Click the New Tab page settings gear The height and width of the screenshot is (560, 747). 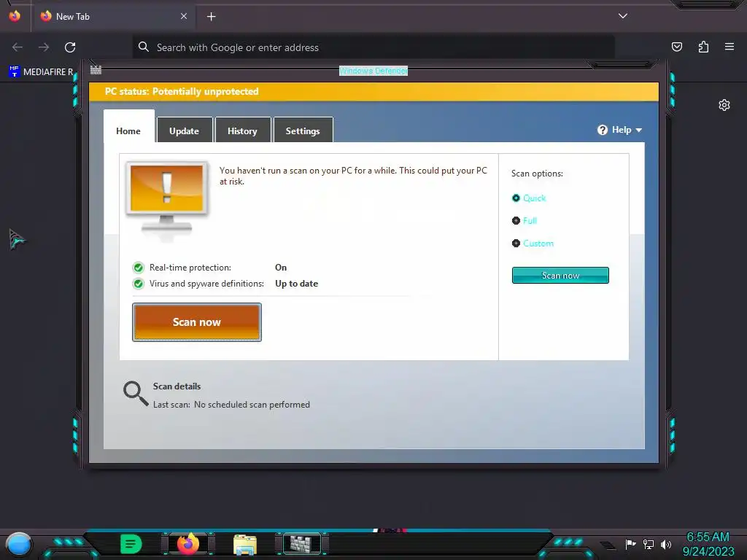724,105
